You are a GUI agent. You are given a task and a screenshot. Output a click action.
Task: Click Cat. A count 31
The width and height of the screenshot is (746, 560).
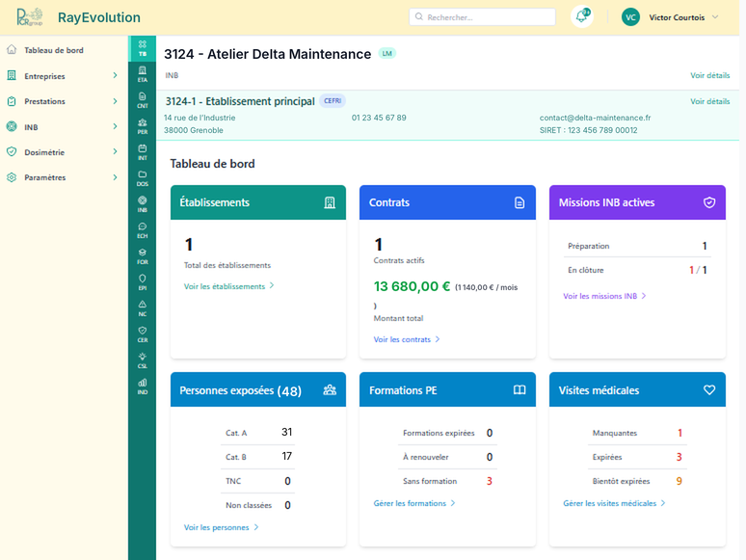tap(286, 432)
